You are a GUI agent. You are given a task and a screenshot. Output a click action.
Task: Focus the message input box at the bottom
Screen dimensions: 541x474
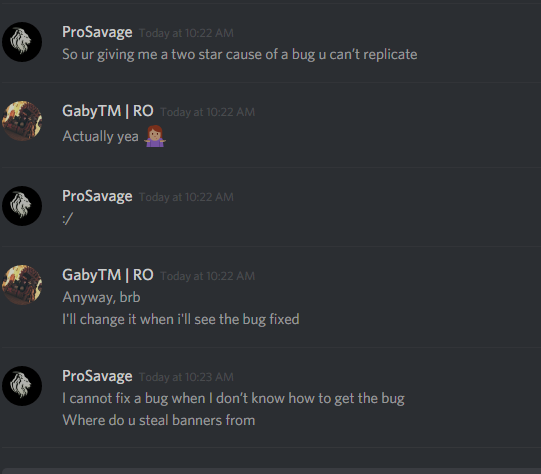[x=272, y=471]
